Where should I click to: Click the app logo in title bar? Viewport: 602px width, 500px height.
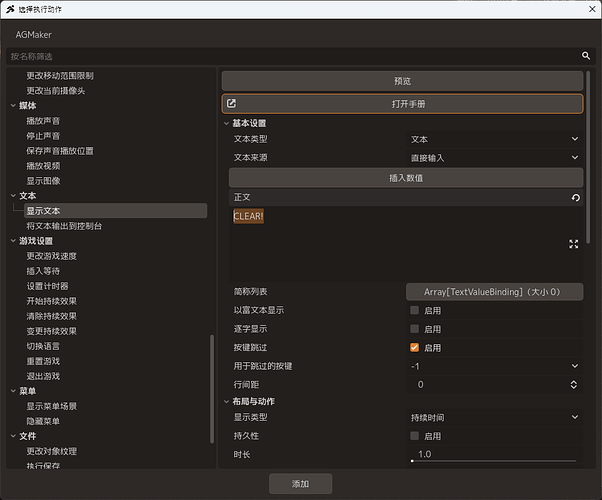coord(10,9)
